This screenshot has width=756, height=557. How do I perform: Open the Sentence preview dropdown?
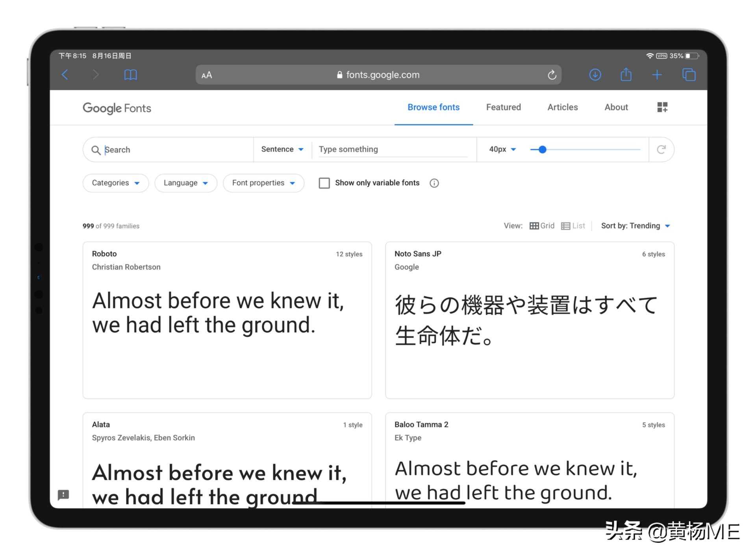coord(282,149)
